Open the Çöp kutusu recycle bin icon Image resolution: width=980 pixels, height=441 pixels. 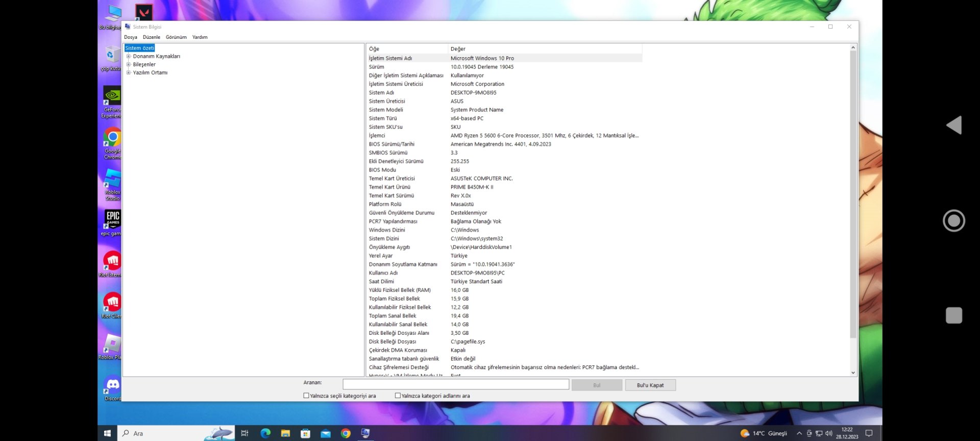pyautogui.click(x=111, y=58)
